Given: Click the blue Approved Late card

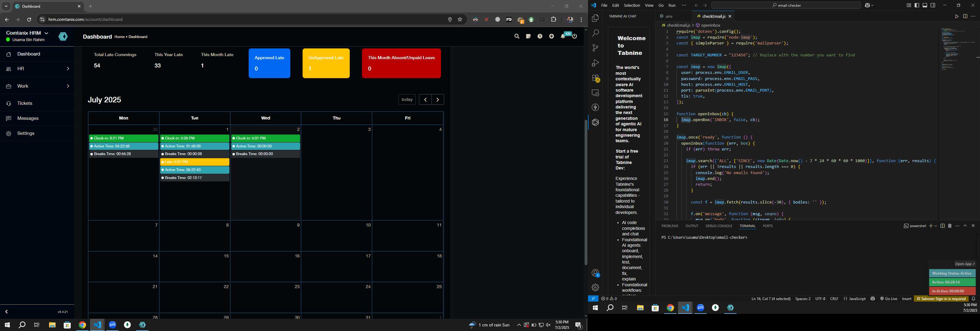Looking at the screenshot, I should (x=269, y=63).
